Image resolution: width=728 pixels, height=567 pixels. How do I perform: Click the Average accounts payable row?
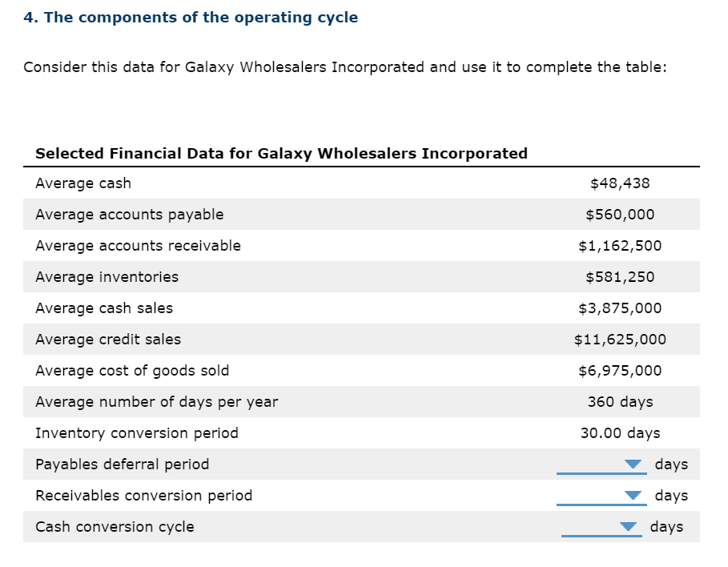130,214
